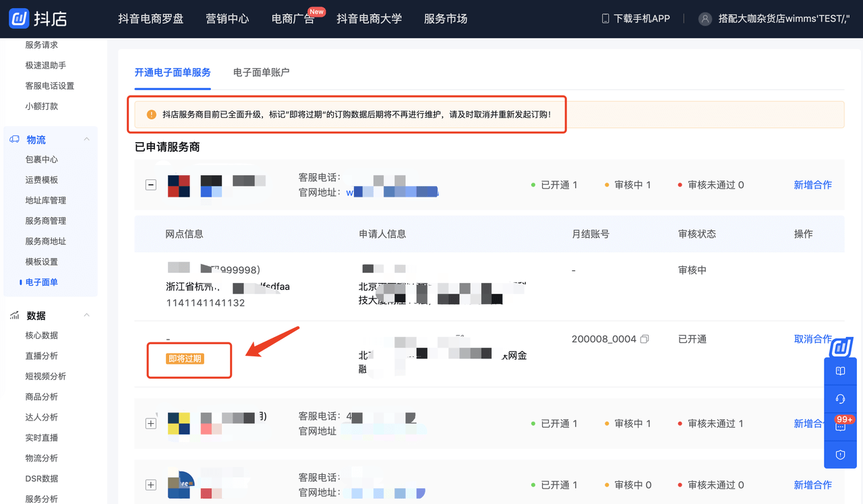Open 服务商管理 in sidebar

point(46,221)
